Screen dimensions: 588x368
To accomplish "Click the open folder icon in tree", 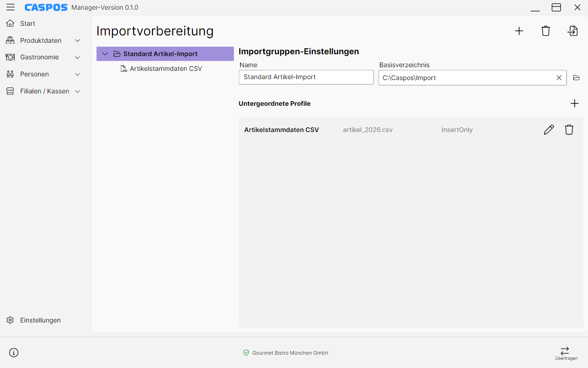I will 117,54.
